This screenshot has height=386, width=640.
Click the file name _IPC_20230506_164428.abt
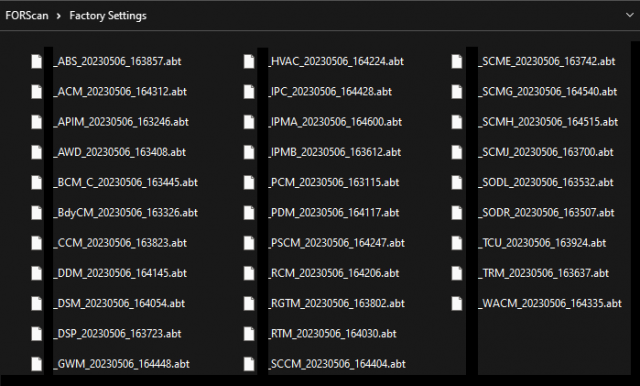[x=330, y=91]
